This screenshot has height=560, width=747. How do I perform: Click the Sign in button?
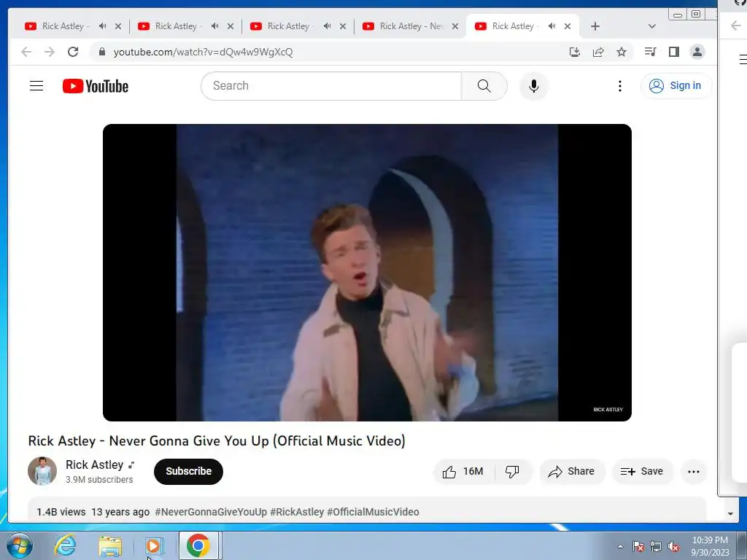click(676, 86)
